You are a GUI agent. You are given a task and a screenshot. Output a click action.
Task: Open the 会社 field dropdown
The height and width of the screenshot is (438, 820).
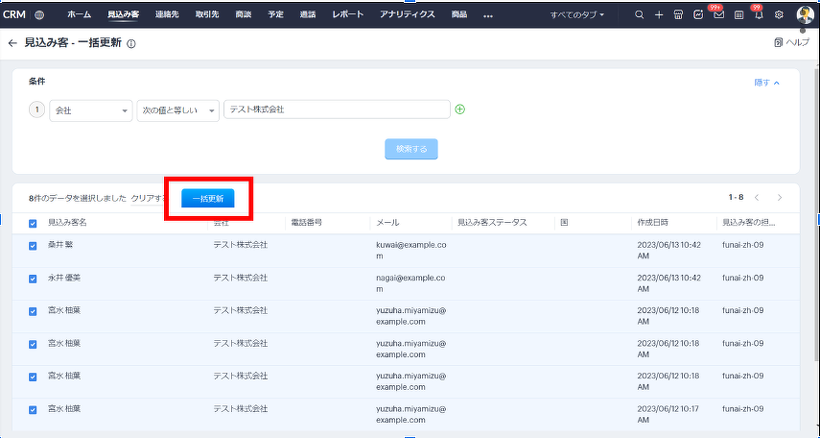click(x=91, y=110)
